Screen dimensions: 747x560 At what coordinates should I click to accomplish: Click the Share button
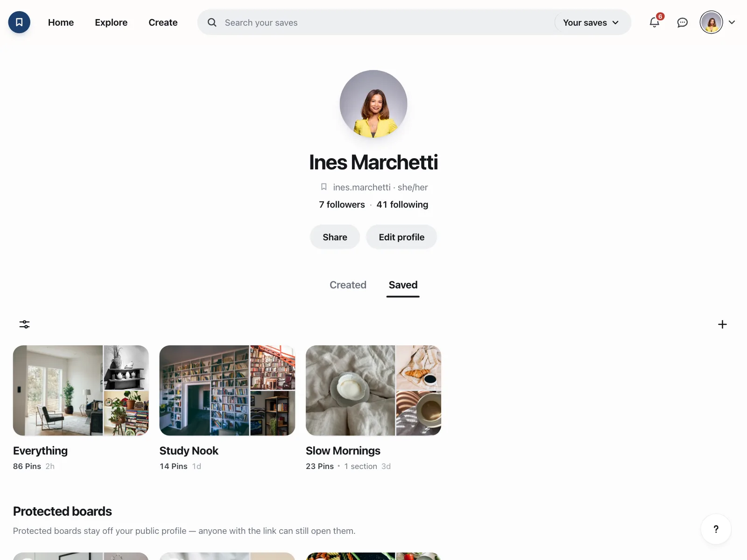[335, 237]
